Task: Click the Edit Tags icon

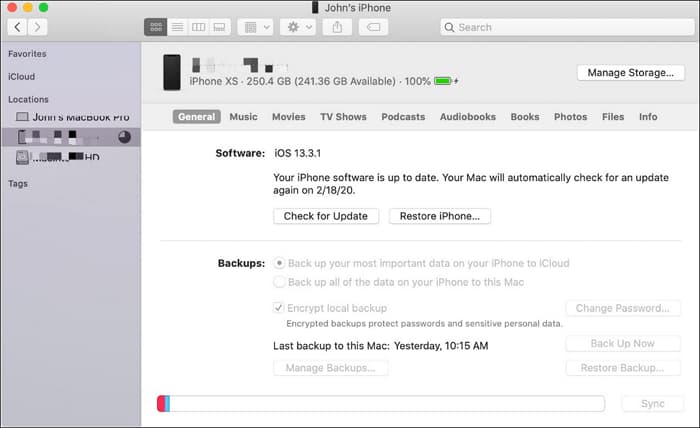Action: click(373, 27)
